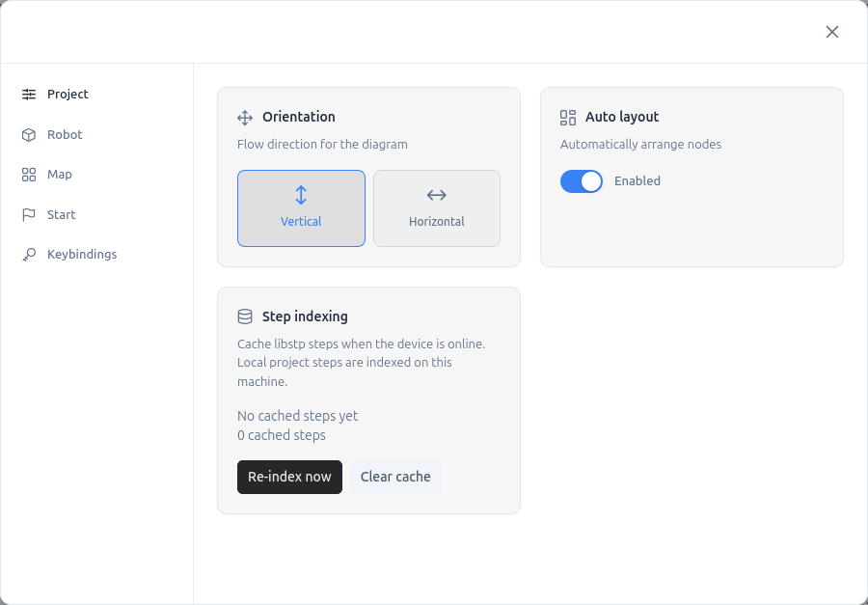Click the Orientation move-arrows icon
The width and height of the screenshot is (868, 605).
[244, 117]
